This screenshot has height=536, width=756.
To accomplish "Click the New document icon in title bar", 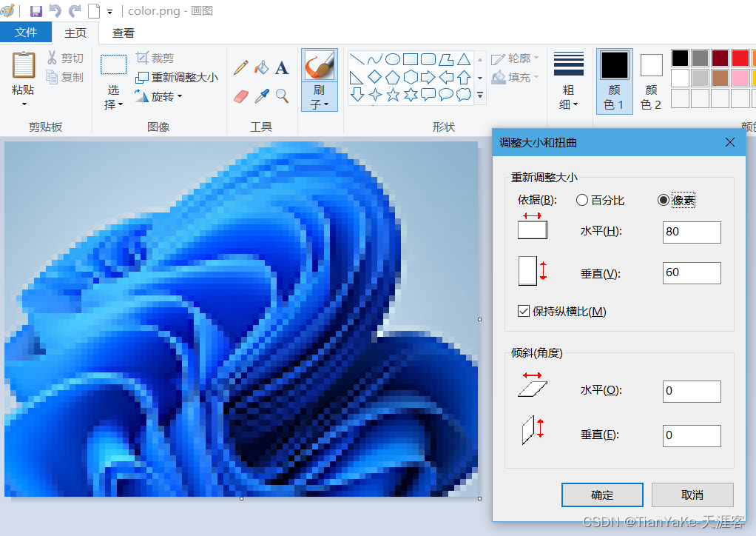I will pyautogui.click(x=93, y=10).
